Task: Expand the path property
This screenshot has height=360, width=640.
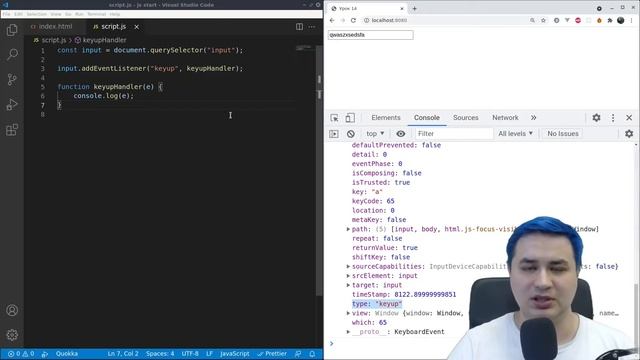Action: point(348,229)
